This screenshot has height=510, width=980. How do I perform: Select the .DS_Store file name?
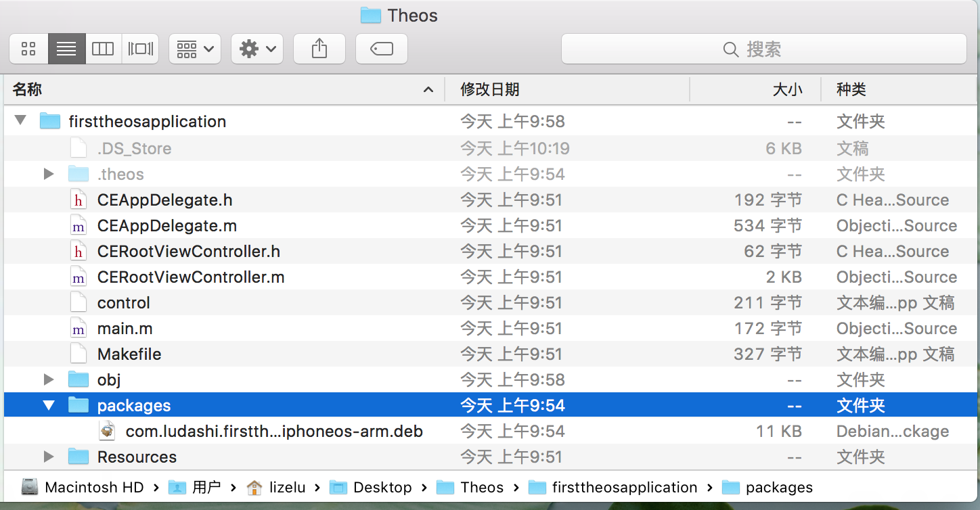(134, 149)
